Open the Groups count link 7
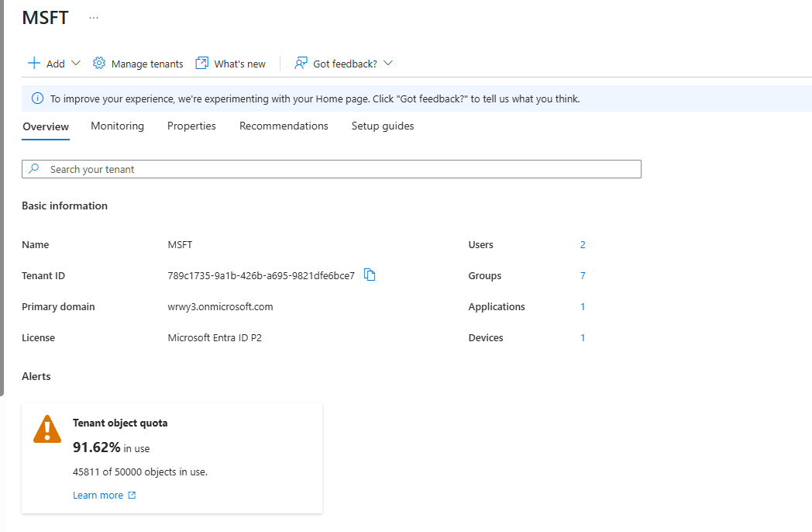The image size is (812, 532). (583, 276)
